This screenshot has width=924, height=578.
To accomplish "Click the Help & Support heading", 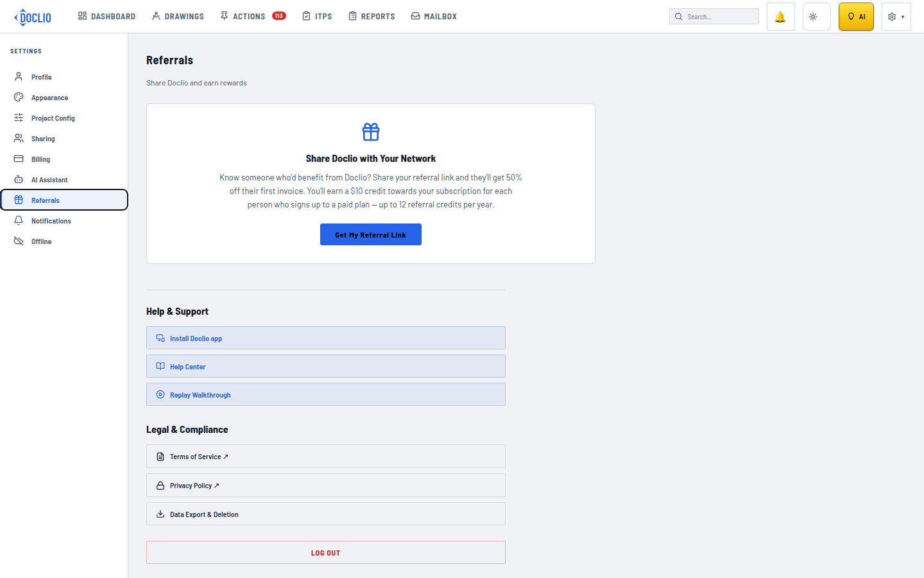I will [x=177, y=311].
